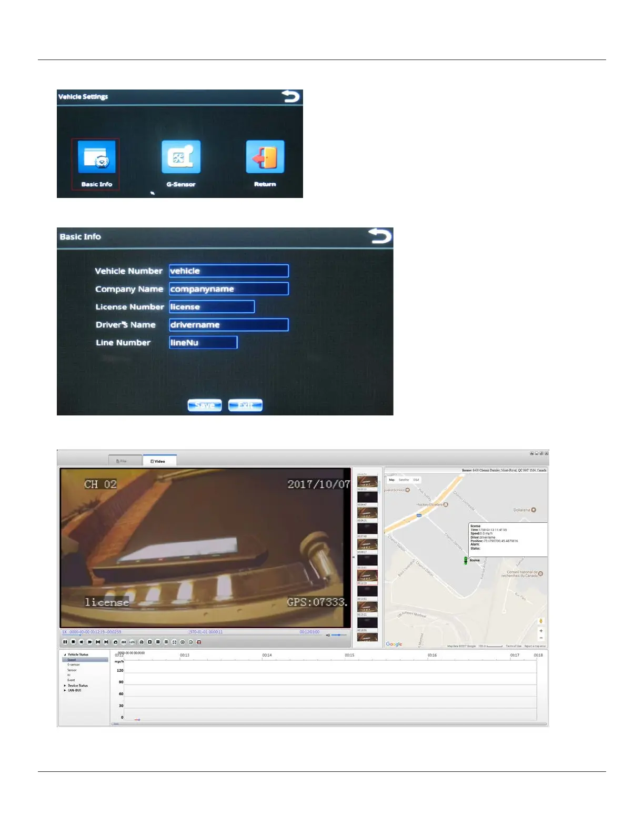Collapse thumbnail panel with small arrow
The height and width of the screenshot is (834, 644).
pos(354,557)
